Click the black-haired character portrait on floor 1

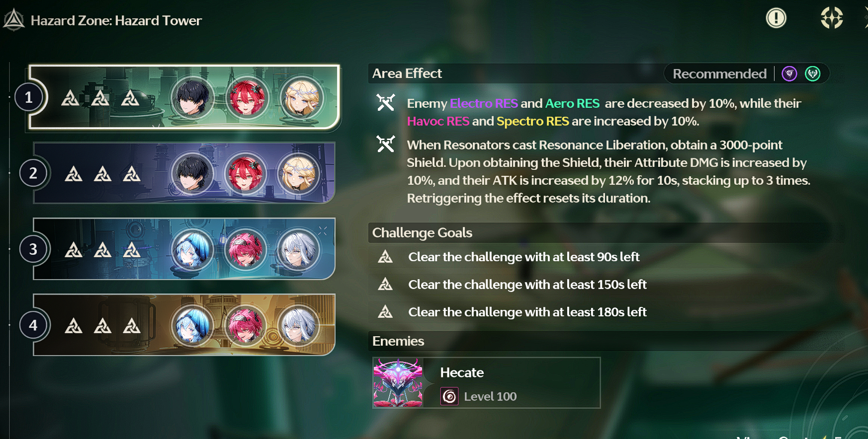pos(192,97)
